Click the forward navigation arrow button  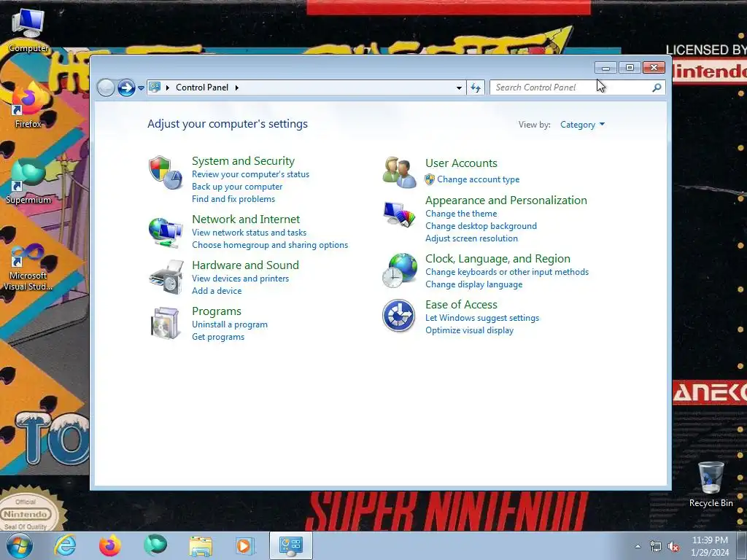point(126,87)
